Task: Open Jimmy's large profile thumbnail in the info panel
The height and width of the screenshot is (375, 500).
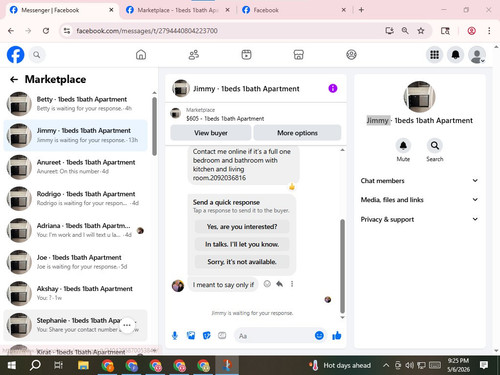Action: pos(419,97)
